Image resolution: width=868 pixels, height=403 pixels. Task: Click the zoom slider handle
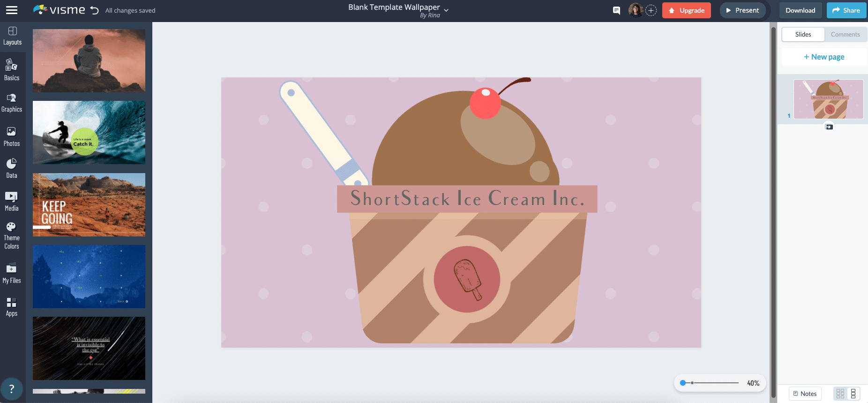click(683, 383)
